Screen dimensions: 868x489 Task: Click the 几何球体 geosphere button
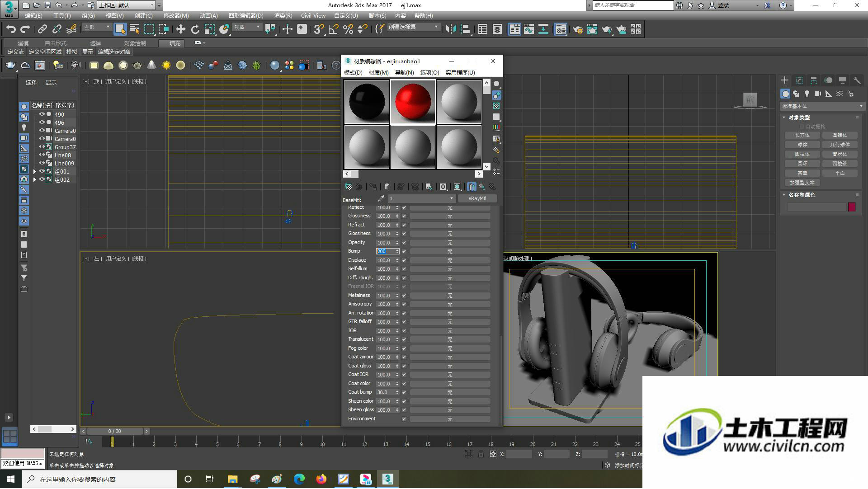click(840, 145)
